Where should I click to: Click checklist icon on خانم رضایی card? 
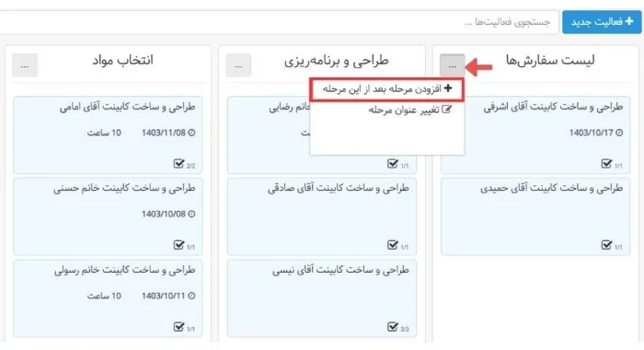point(393,164)
